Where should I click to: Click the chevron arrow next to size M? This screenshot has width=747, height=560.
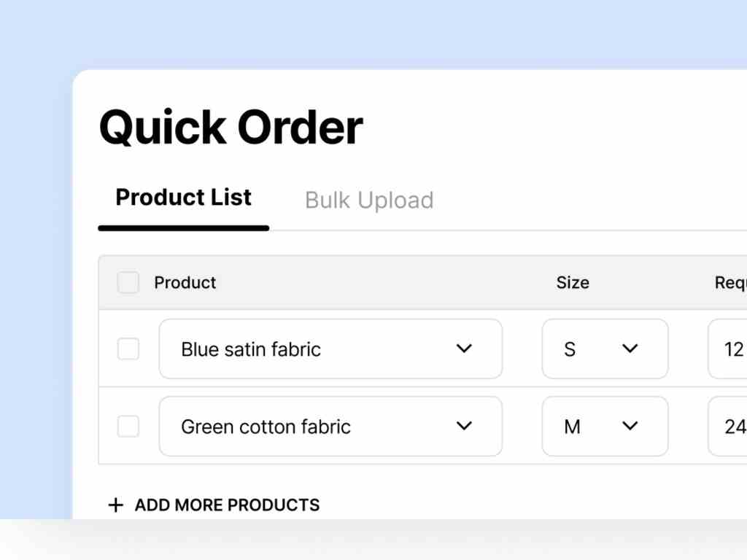630,426
